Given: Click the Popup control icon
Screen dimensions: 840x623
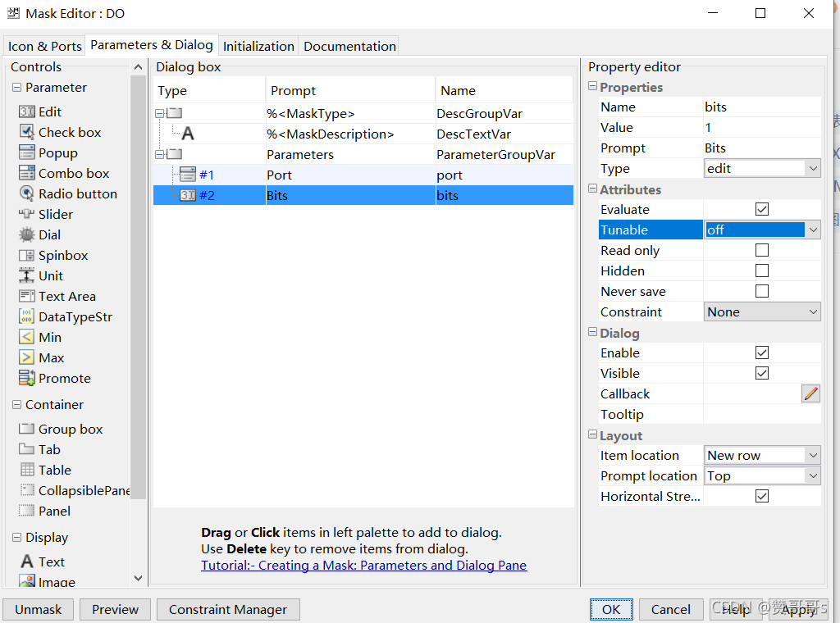Looking at the screenshot, I should coord(27,152).
